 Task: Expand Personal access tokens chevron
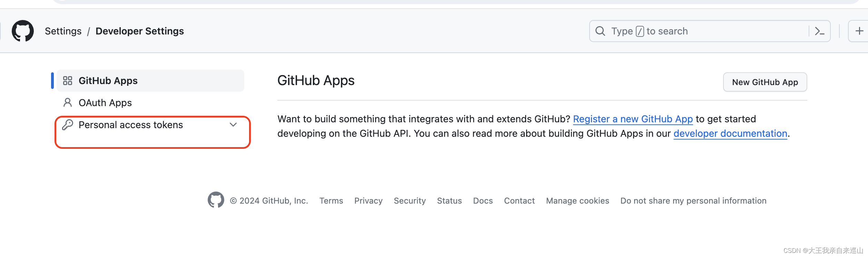coord(233,125)
